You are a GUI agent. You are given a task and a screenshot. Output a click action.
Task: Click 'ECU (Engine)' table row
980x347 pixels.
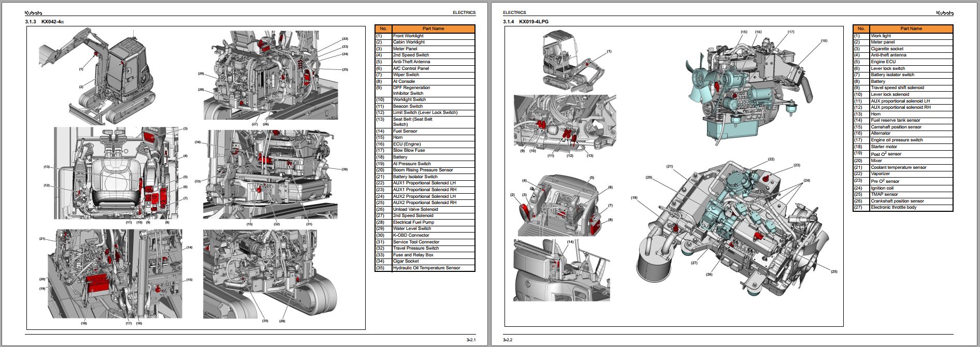425,144
